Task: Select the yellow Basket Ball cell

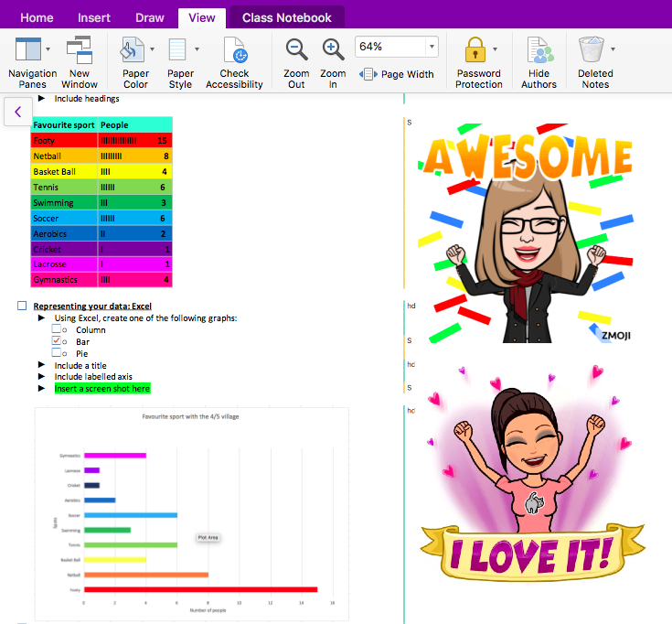Action: click(64, 171)
